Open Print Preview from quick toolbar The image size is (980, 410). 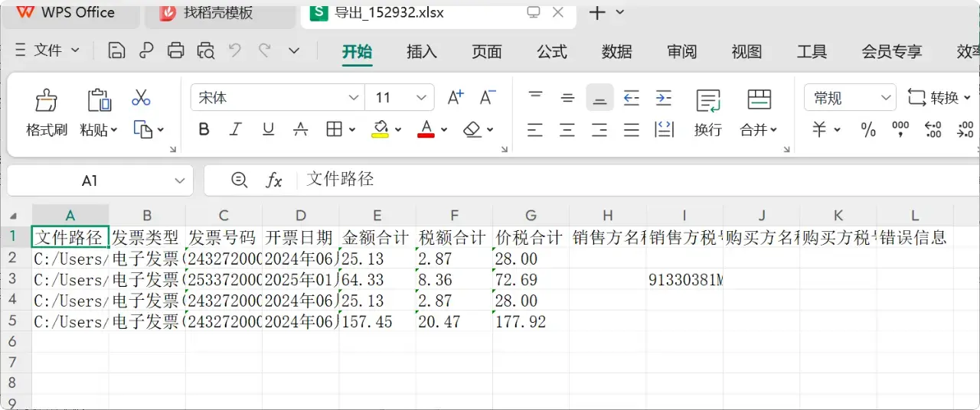[205, 50]
